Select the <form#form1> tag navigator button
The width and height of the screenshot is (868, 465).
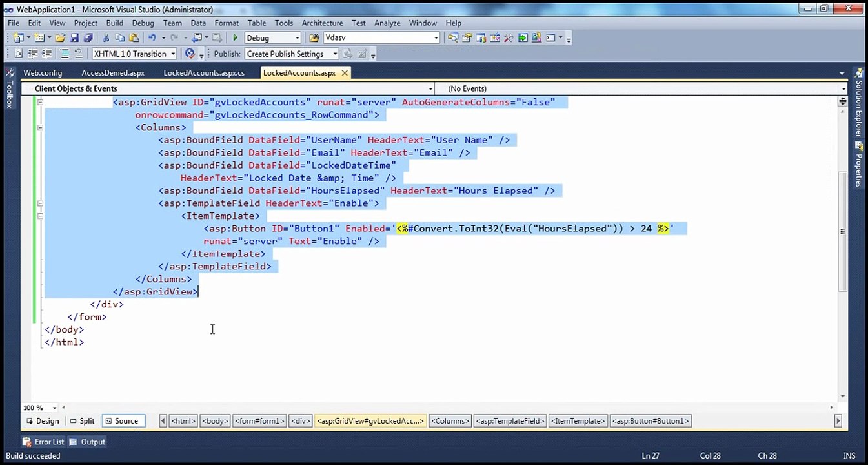click(259, 421)
